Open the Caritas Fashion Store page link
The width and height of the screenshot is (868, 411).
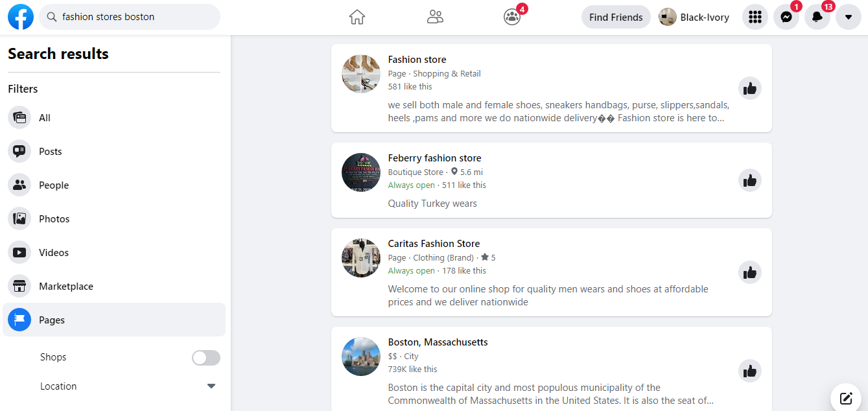point(434,243)
